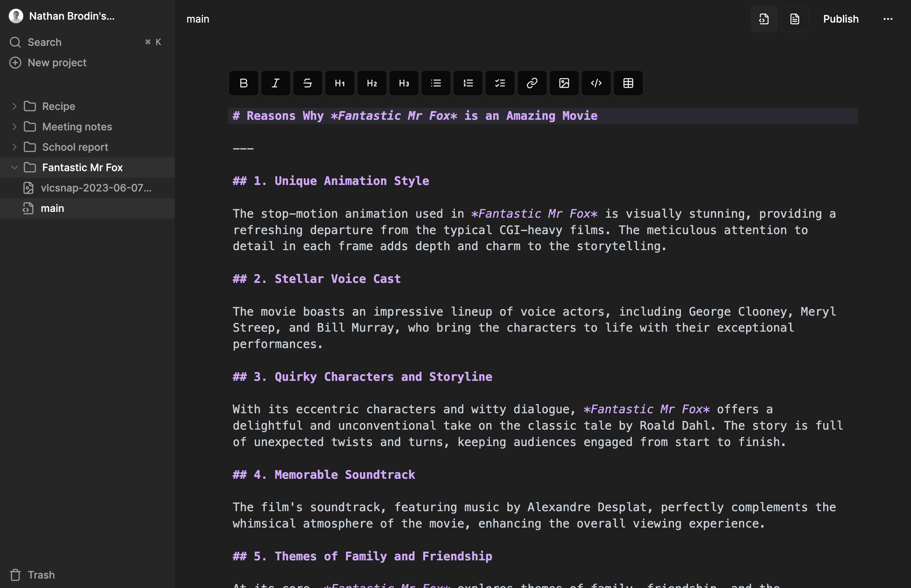The image size is (911, 588).
Task: Toggle the task list checklist icon
Action: pos(499,82)
